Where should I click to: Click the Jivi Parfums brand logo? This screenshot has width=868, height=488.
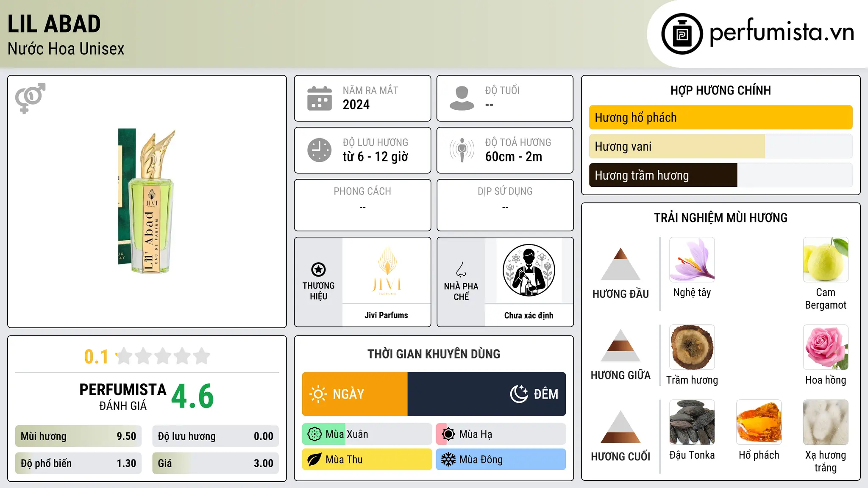pyautogui.click(x=387, y=270)
